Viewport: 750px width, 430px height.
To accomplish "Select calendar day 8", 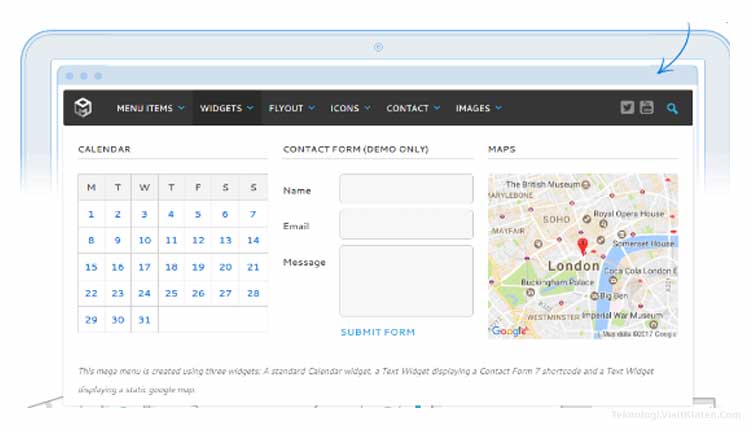I will pos(91,240).
